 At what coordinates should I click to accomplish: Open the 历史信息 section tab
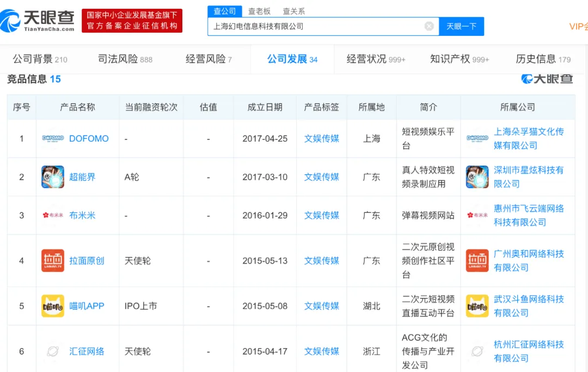(x=543, y=59)
